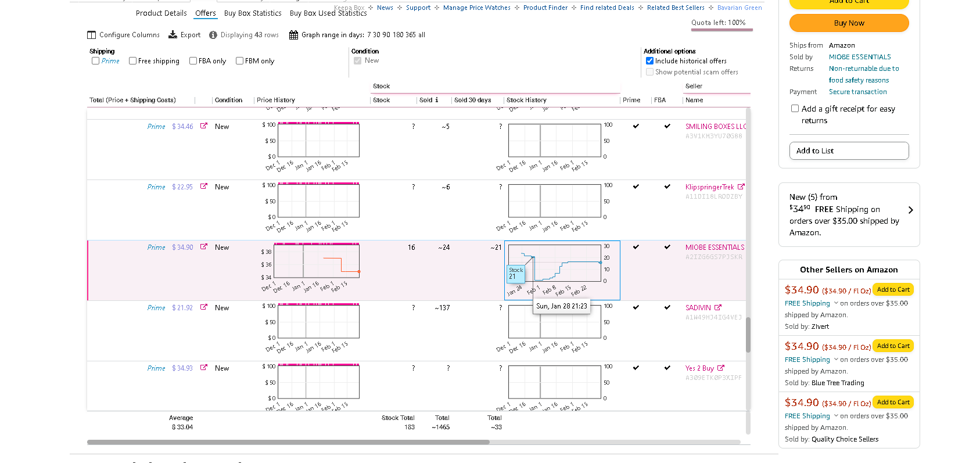This screenshot has height=463, width=980.
Task: Expand FREE Shipping details for Zivert offer
Action: [836, 303]
